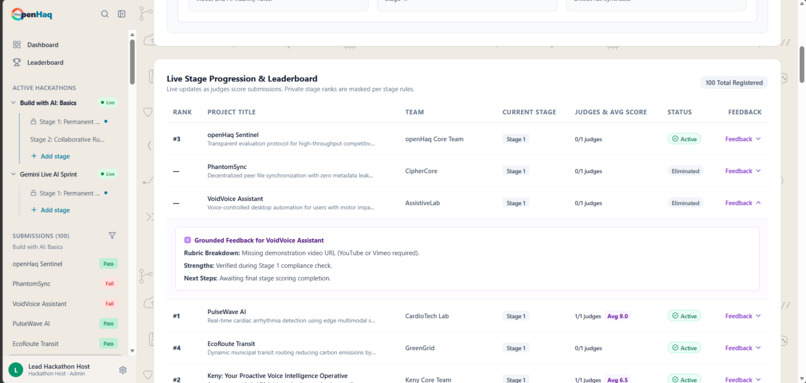Image resolution: width=806 pixels, height=383 pixels.
Task: Click the sidebar vertical scrollbar
Action: (x=132, y=62)
